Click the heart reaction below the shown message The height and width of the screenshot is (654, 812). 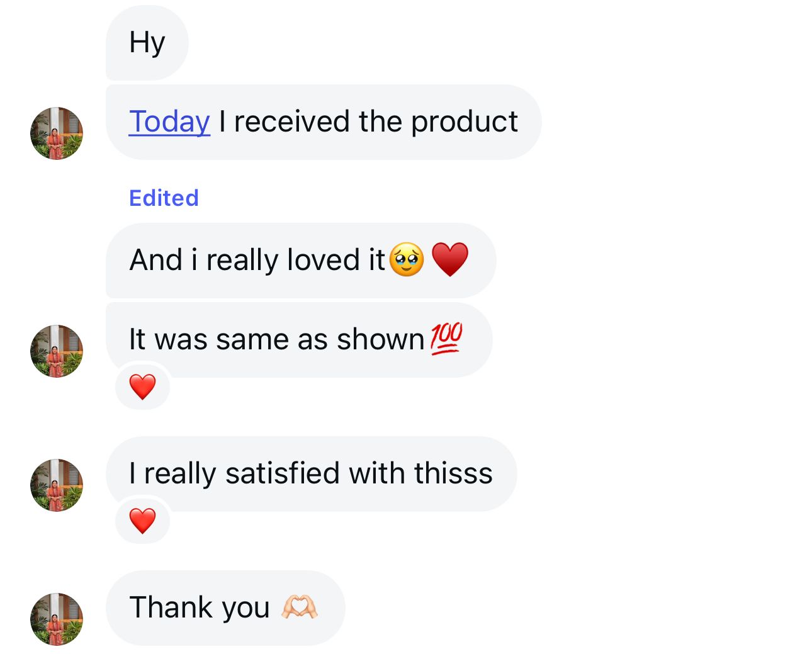pyautogui.click(x=143, y=386)
